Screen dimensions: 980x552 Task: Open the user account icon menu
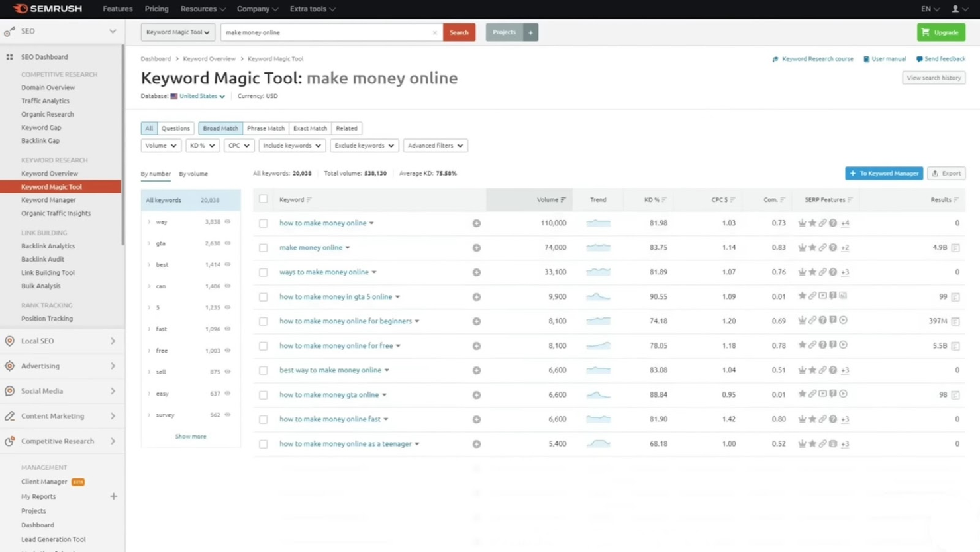958,9
